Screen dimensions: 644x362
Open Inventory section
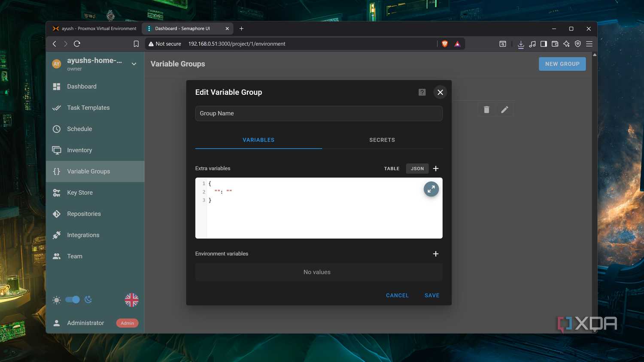[x=95, y=150]
